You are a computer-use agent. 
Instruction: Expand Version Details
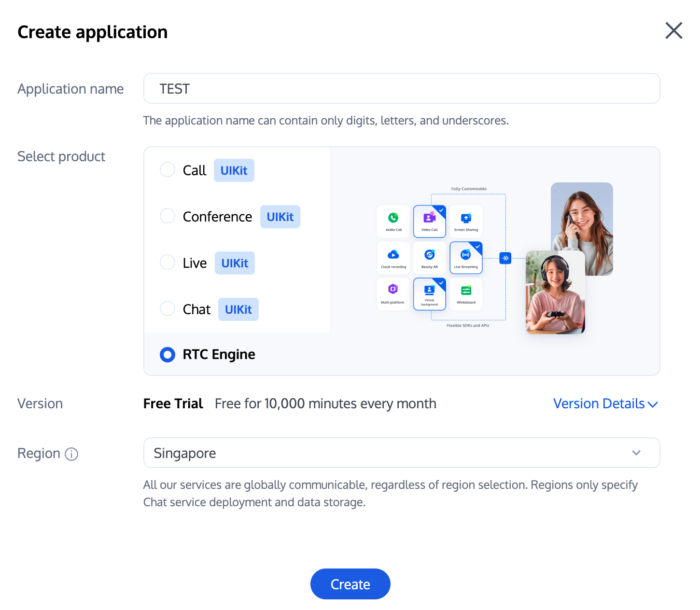pos(605,403)
